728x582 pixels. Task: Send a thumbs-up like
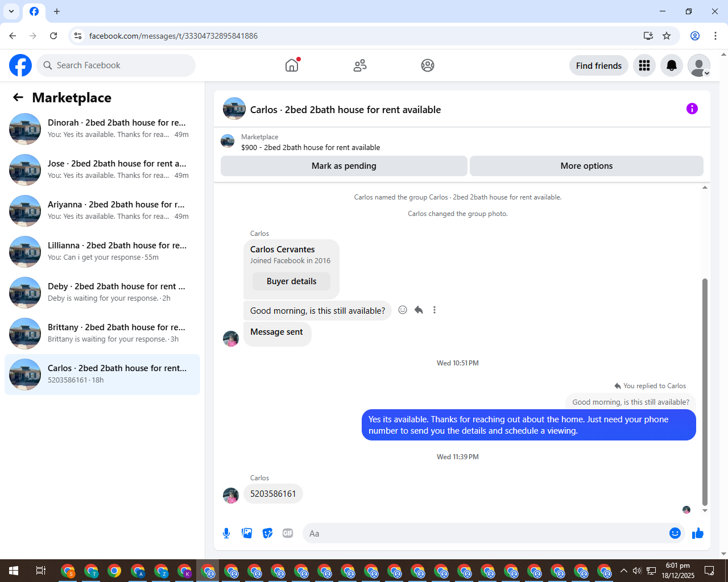pos(698,533)
